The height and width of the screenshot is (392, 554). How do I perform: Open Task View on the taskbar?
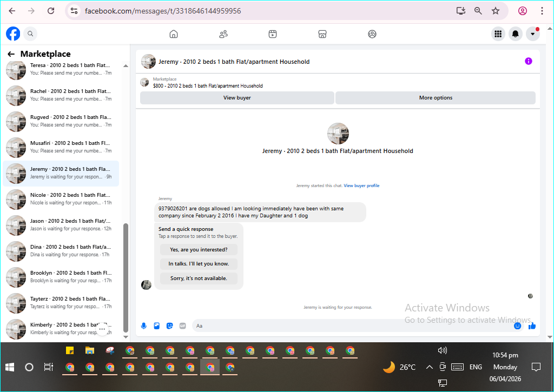pos(49,367)
